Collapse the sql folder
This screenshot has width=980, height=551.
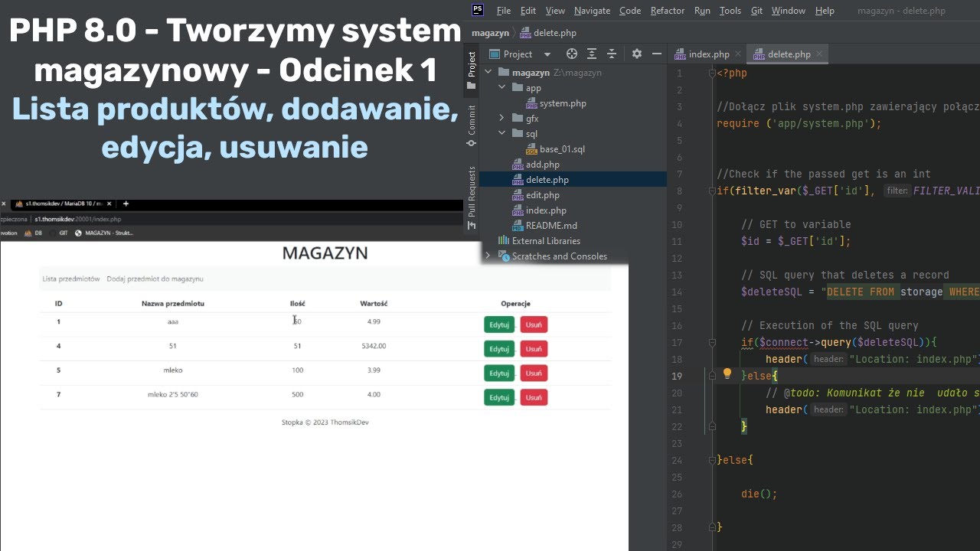pos(501,134)
